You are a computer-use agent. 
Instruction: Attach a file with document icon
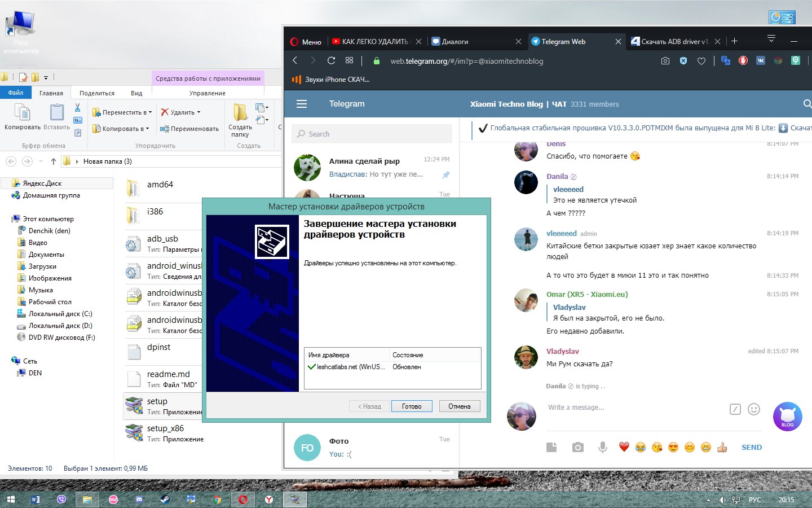(551, 447)
